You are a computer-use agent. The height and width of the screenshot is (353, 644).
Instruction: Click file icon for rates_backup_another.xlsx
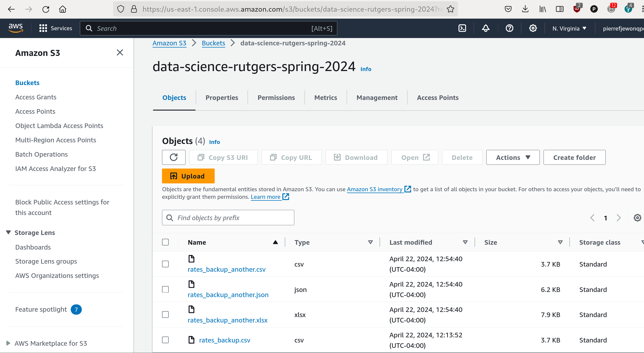click(x=191, y=309)
